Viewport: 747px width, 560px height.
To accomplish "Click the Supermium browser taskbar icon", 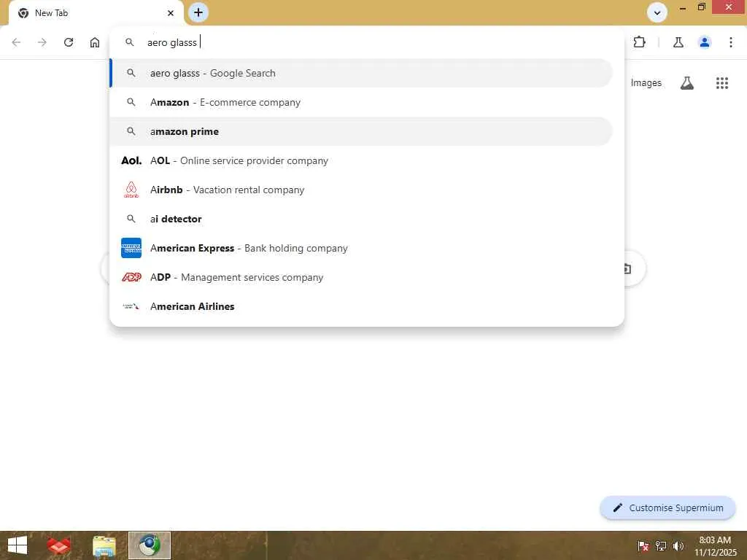I will pyautogui.click(x=149, y=545).
